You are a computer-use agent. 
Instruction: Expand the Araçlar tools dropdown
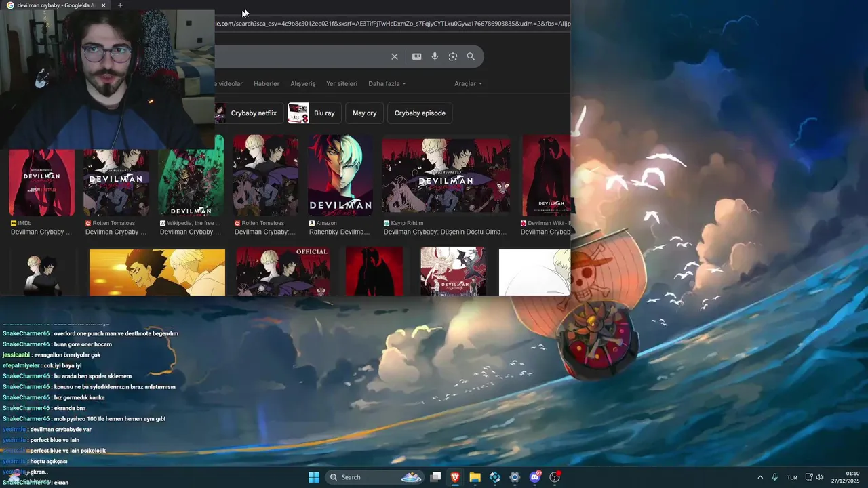pos(468,83)
